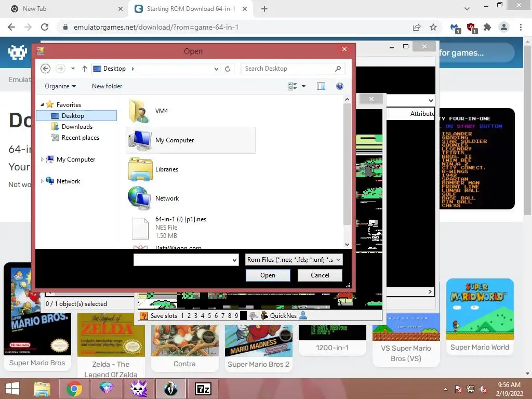
Task: Click the gamepad controller status icon
Action: pyautogui.click(x=254, y=316)
